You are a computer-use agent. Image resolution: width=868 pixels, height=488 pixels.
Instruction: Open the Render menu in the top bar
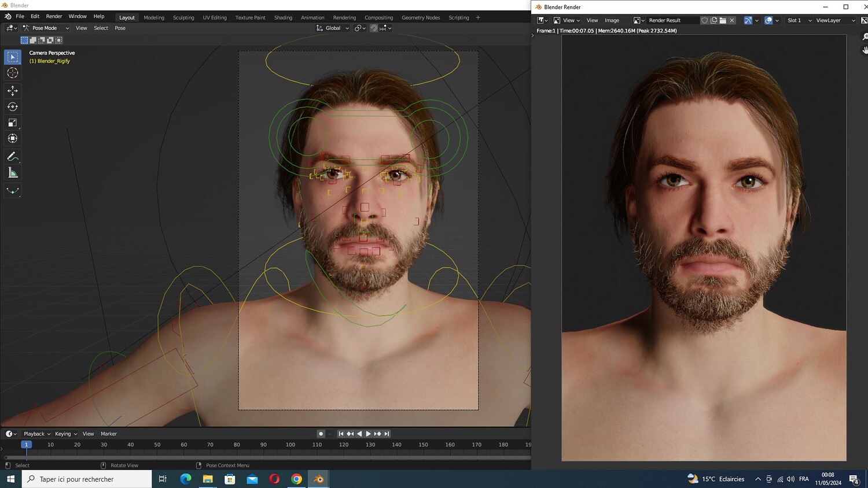point(54,17)
